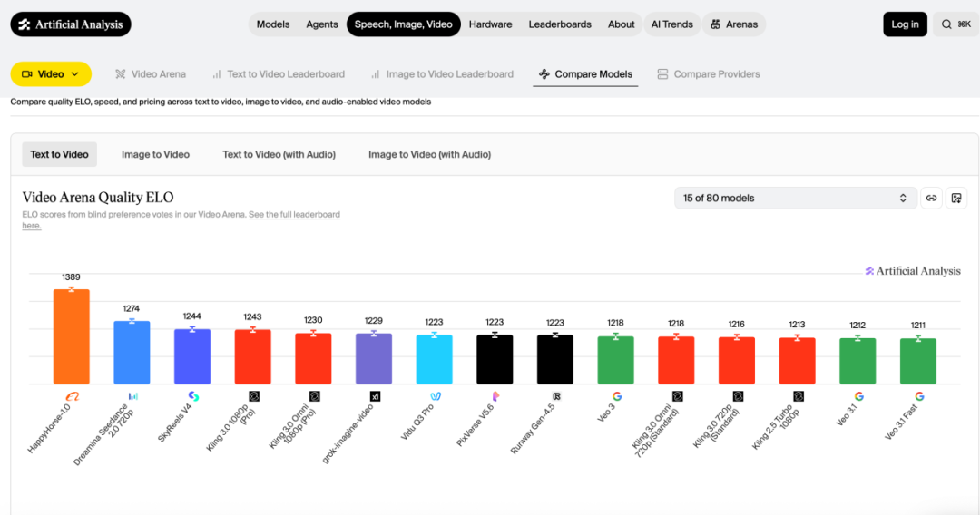Follow the See the full leaderboard link

[294, 215]
